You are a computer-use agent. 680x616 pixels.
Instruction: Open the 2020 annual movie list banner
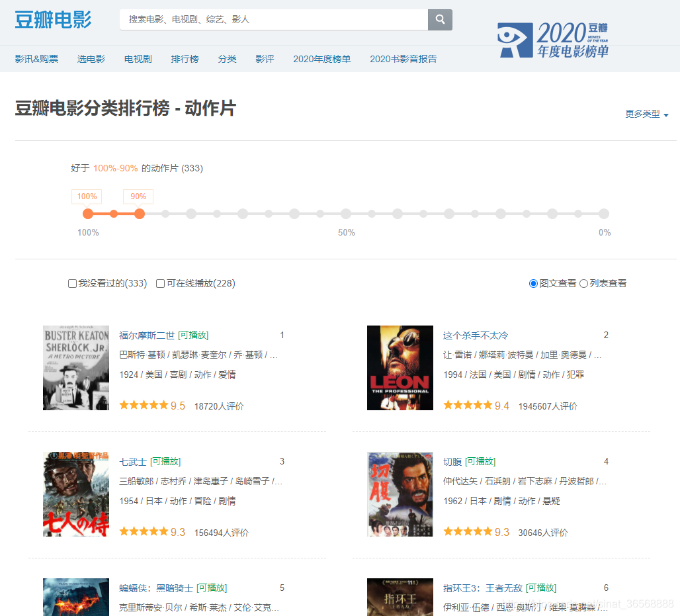(x=553, y=40)
